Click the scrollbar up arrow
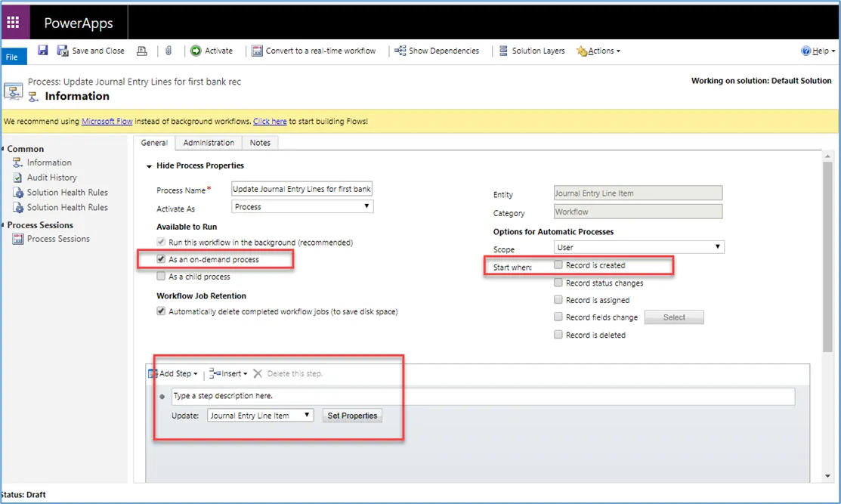841x504 pixels. click(827, 156)
